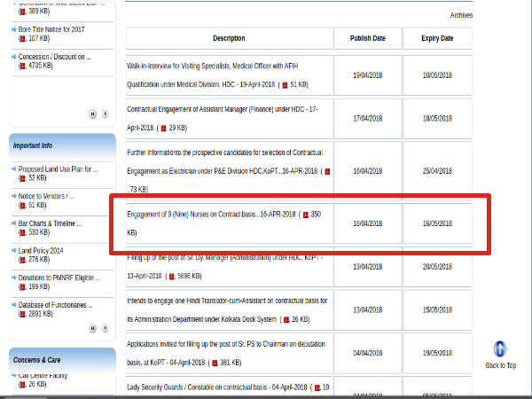The height and width of the screenshot is (399, 532).
Task: Open PDF icon under Donations to PMNRF
Action: coord(22,287)
